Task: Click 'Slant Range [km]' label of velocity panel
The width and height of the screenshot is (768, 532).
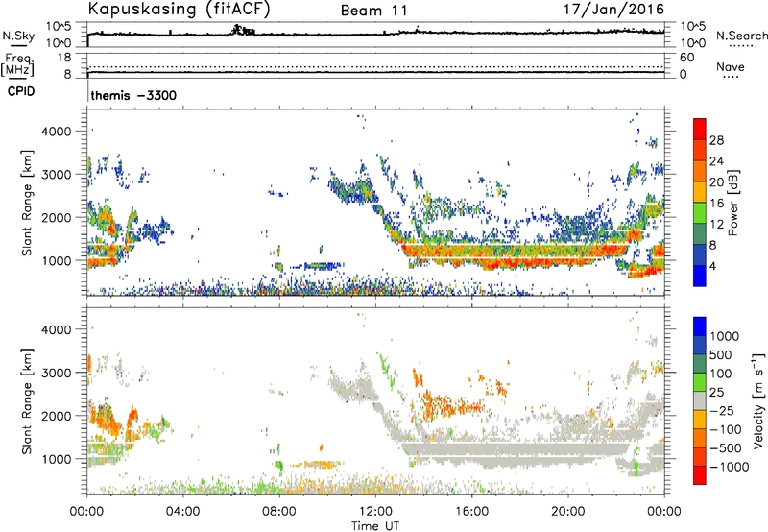Action: (x=27, y=401)
